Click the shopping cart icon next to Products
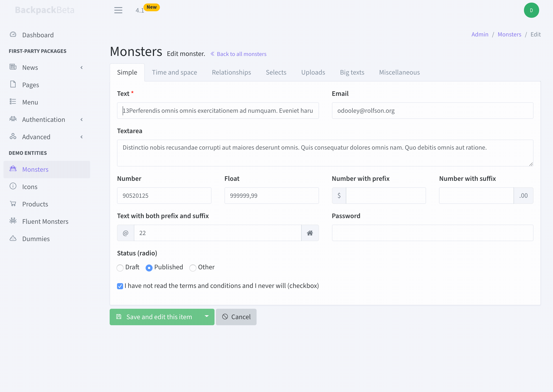The height and width of the screenshot is (392, 553). pyautogui.click(x=13, y=204)
